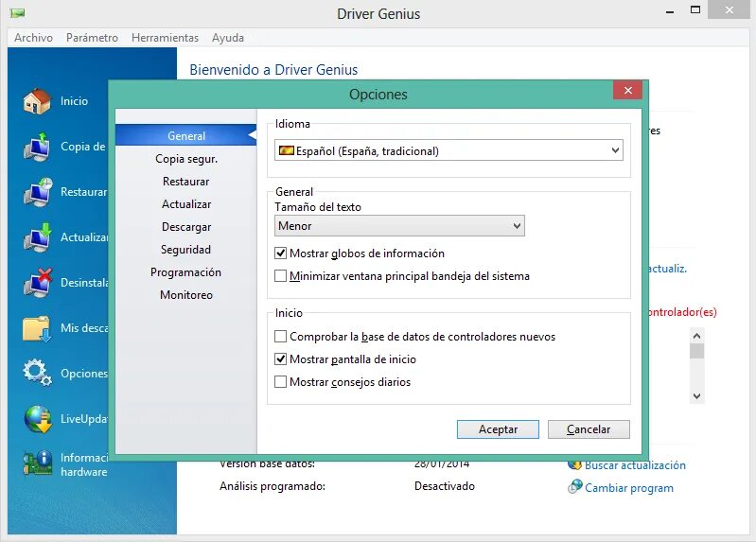756x542 pixels.
Task: Select the General options tab
Action: pyautogui.click(x=186, y=135)
